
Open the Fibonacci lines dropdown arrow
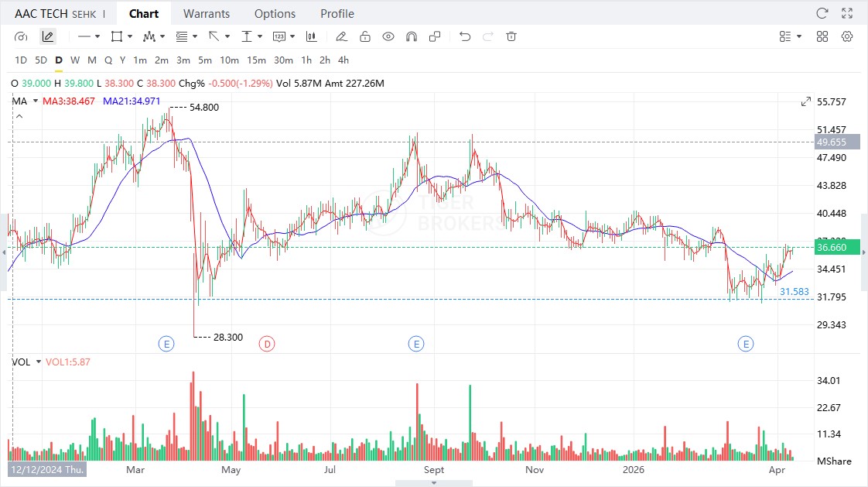[x=195, y=36]
